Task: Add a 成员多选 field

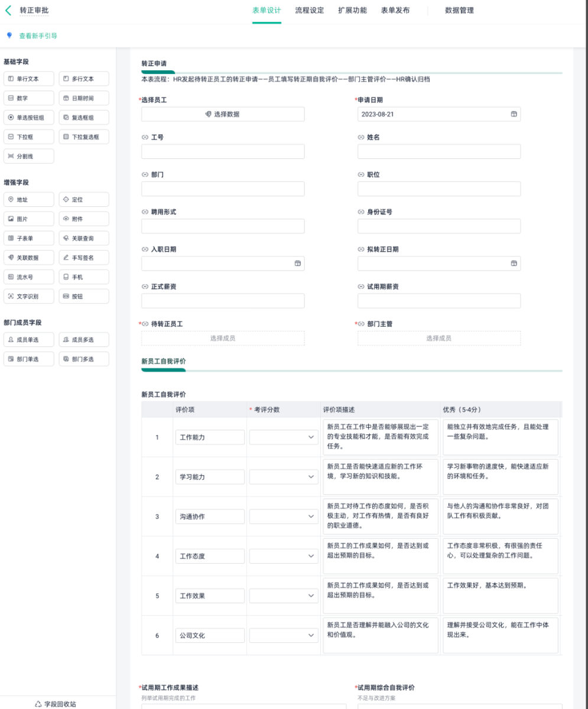Action: click(84, 340)
